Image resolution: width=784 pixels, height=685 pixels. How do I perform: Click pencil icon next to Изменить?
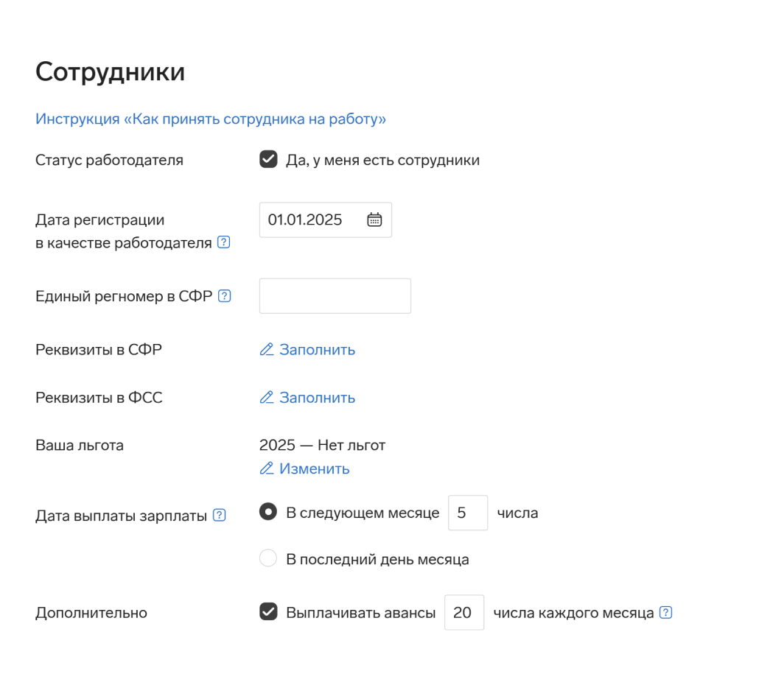point(267,468)
